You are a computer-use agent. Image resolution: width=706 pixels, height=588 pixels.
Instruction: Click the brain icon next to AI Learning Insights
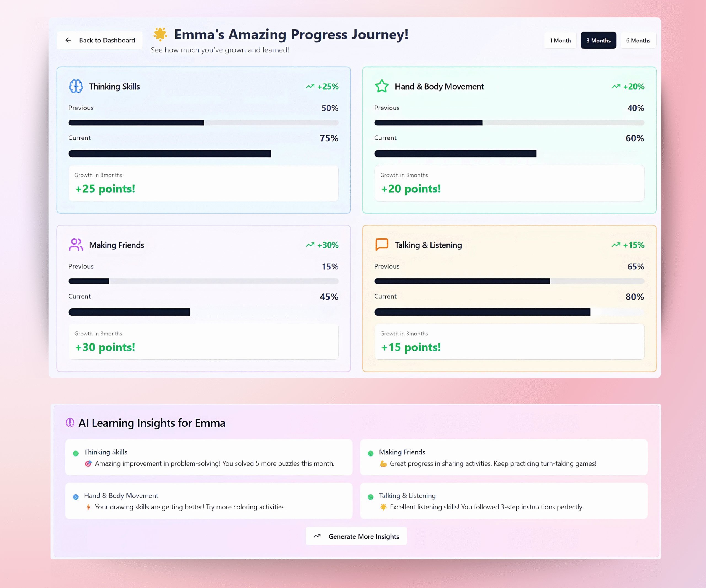[70, 423]
